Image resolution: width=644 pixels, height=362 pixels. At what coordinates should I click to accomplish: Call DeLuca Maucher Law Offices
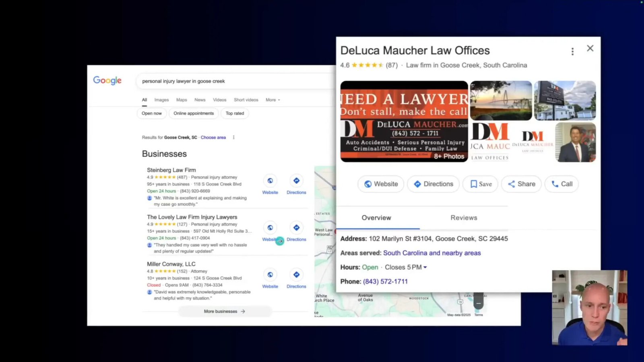561,184
